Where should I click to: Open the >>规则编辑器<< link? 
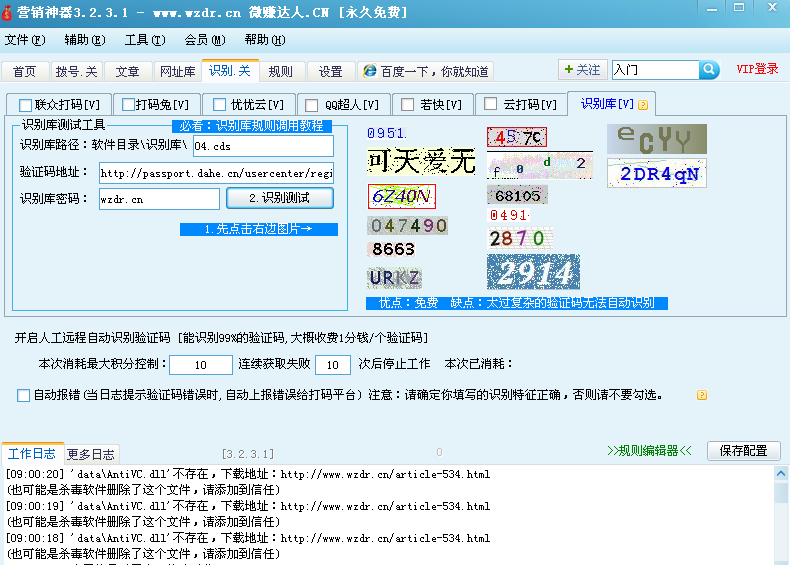(649, 451)
